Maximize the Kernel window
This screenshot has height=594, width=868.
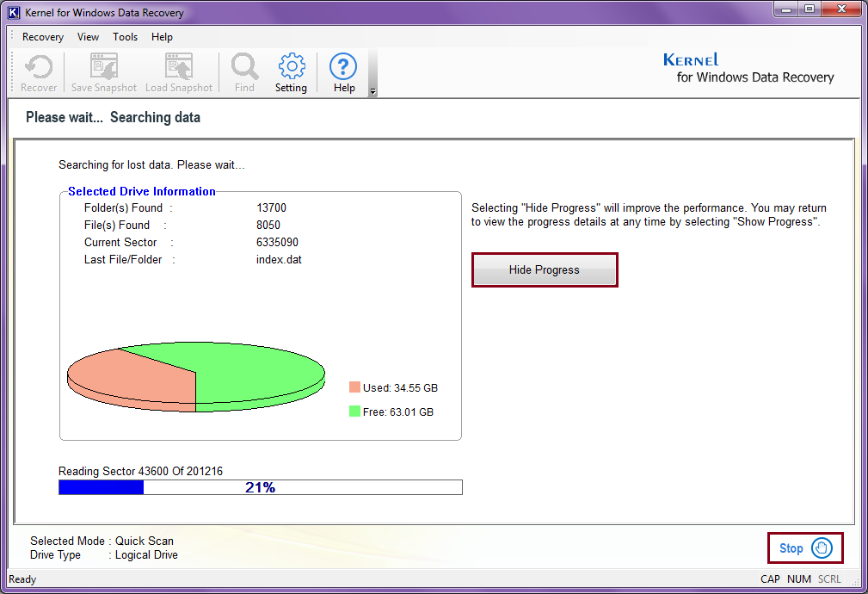click(810, 9)
